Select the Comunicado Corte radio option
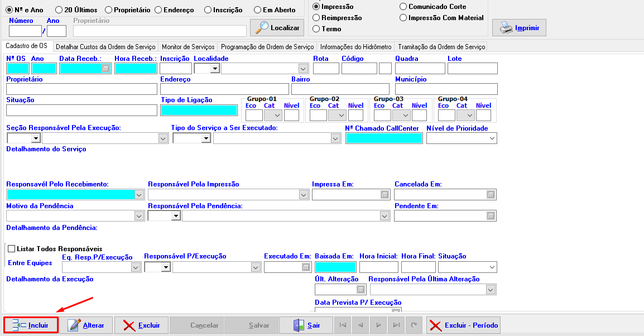Screen dimensions: 644x336 point(403,7)
